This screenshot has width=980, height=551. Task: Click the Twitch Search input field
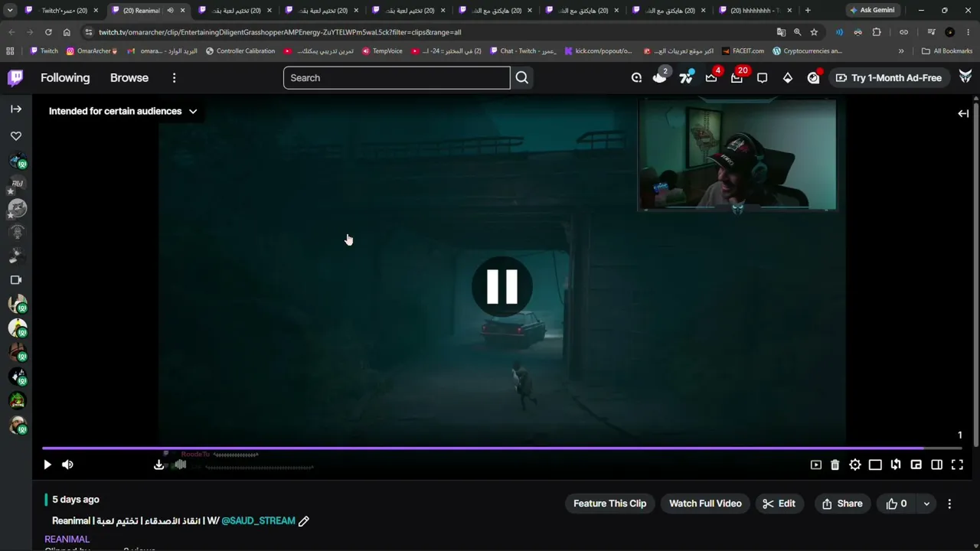pyautogui.click(x=397, y=77)
